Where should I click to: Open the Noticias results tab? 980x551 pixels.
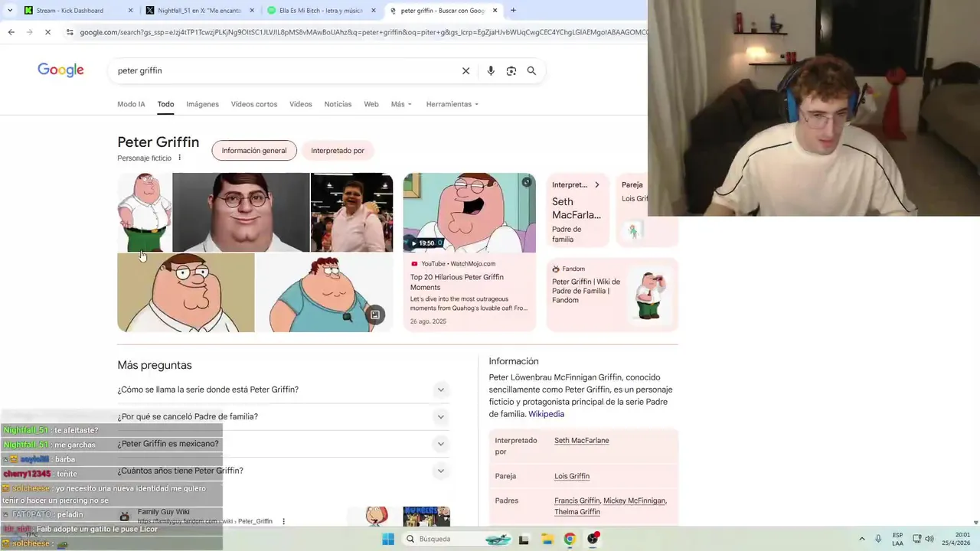(x=338, y=104)
